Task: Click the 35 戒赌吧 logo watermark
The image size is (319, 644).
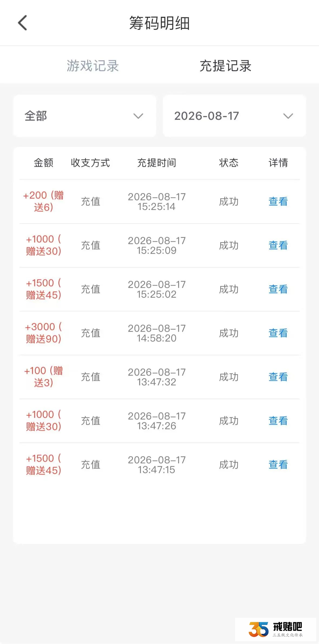Action: click(276, 629)
